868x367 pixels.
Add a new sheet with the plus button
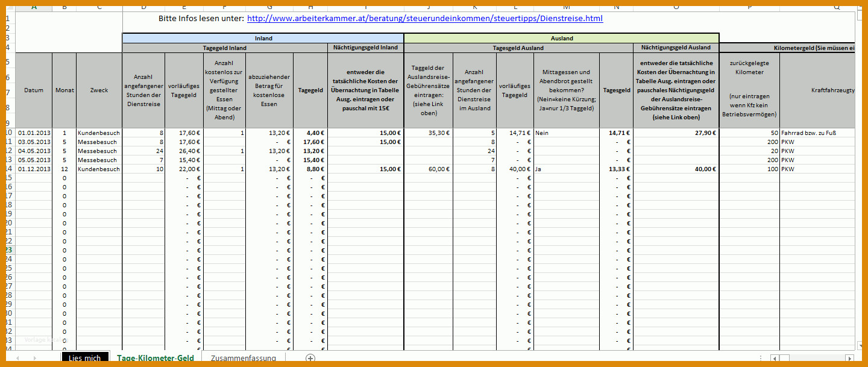[310, 358]
